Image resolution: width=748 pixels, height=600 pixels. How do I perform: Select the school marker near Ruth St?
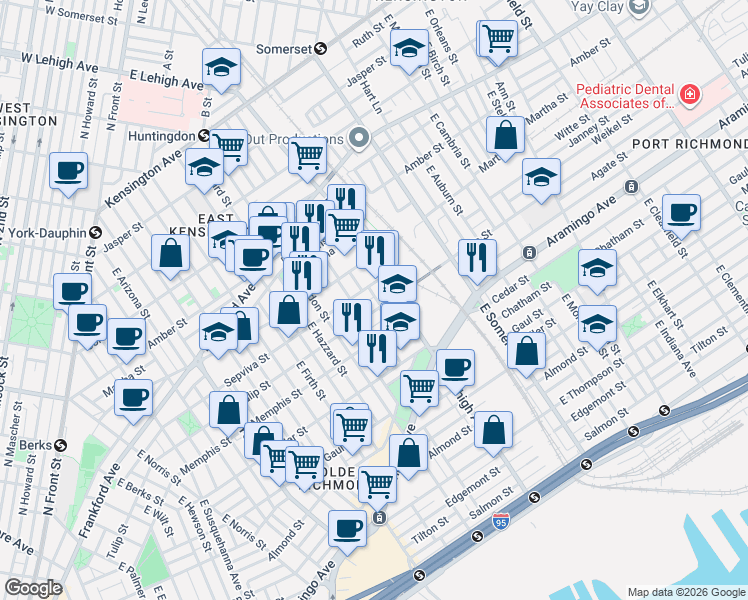click(409, 49)
